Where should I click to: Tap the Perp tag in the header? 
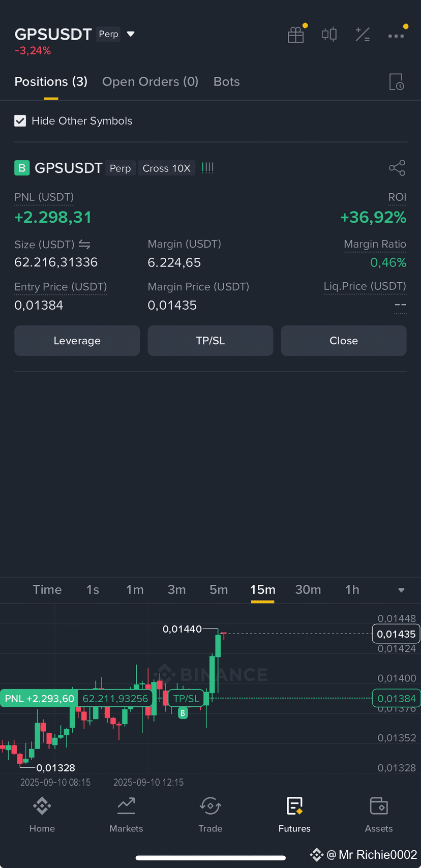pos(108,34)
